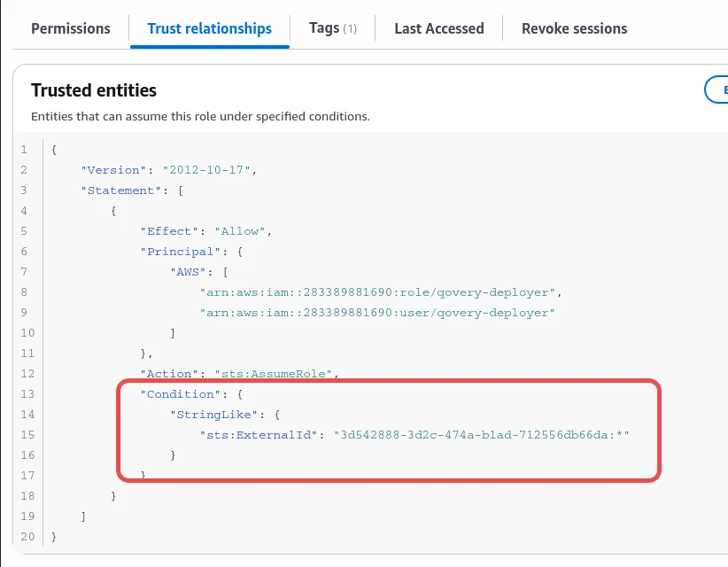Select the external ID value starting 3d542888
Viewport: 728px width, 567px height.
[482, 435]
